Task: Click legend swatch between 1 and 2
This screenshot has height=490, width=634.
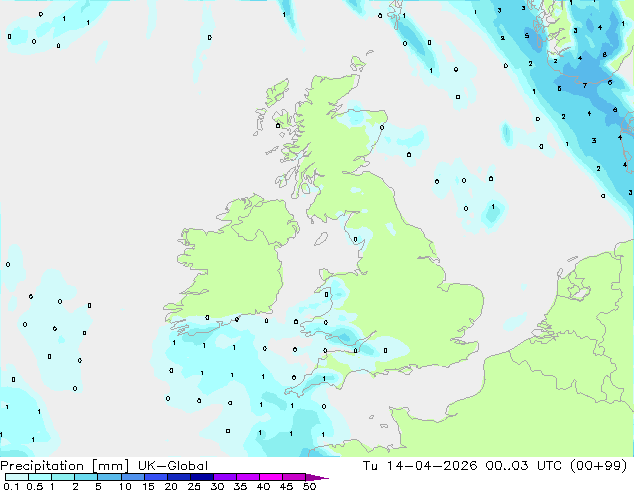Action: tap(63, 477)
